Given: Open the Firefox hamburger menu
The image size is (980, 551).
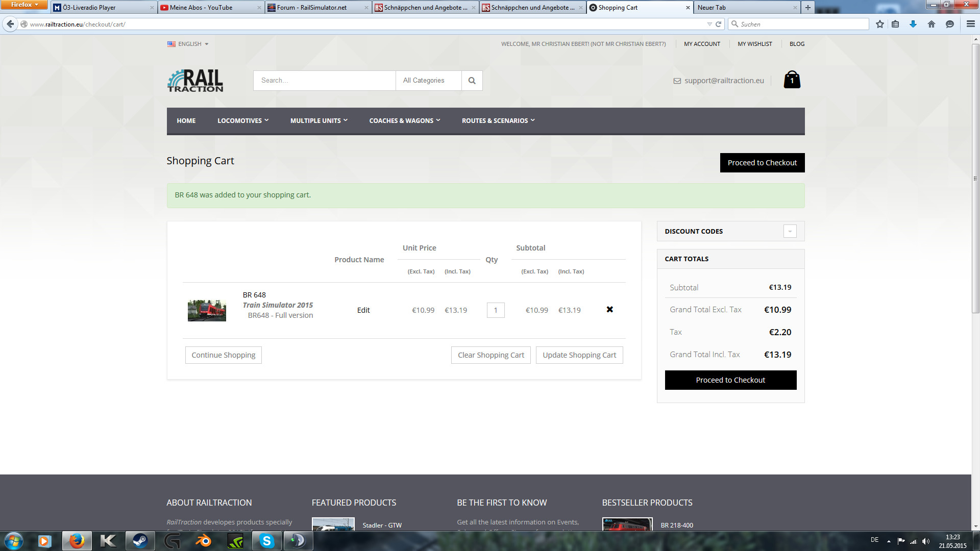Looking at the screenshot, I should pos(970,24).
